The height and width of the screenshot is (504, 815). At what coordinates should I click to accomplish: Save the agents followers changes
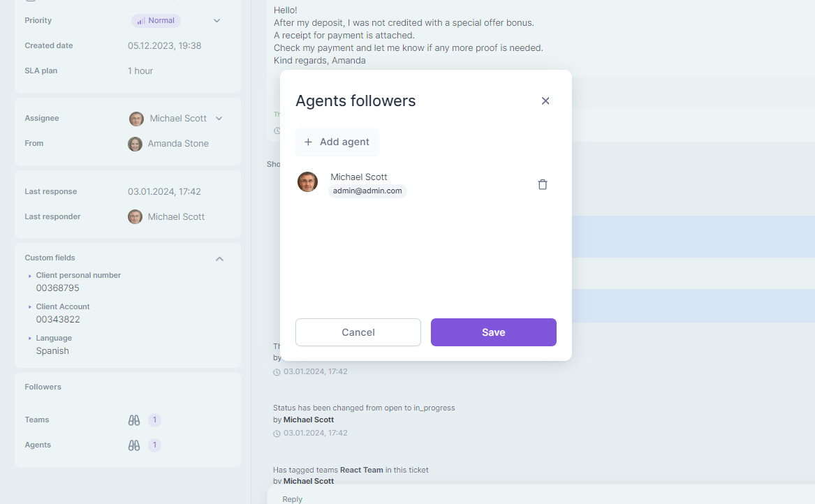[493, 332]
